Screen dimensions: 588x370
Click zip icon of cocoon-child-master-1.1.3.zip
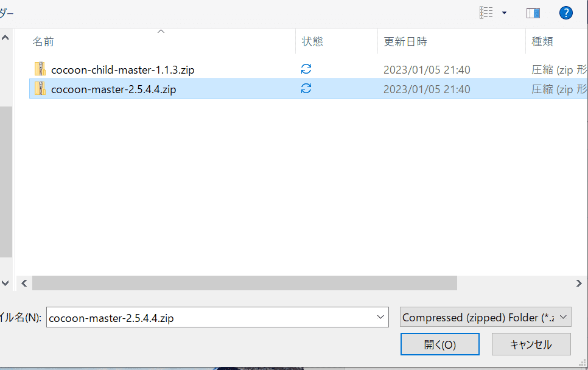[40, 69]
